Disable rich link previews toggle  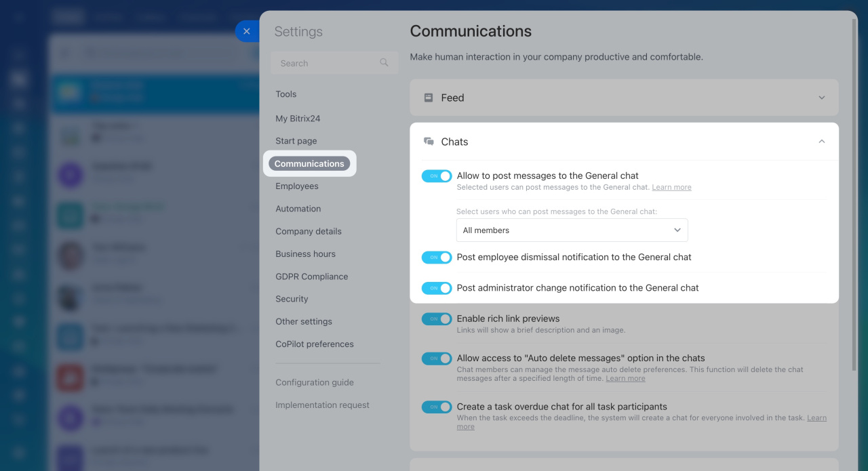(x=437, y=319)
